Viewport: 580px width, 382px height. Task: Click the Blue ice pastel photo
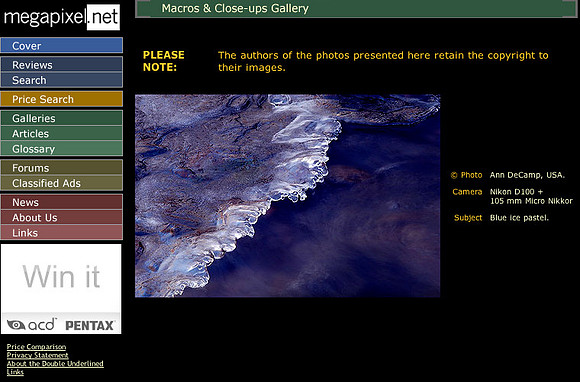pos(287,196)
